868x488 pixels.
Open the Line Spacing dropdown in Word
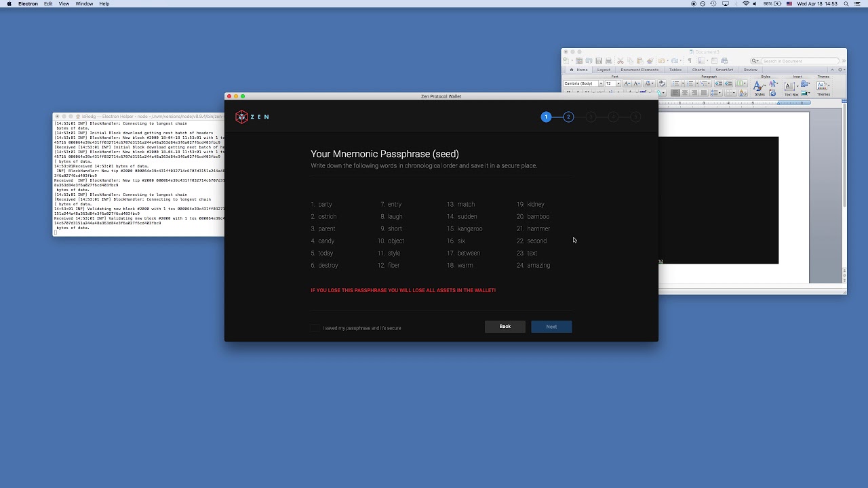[716, 93]
